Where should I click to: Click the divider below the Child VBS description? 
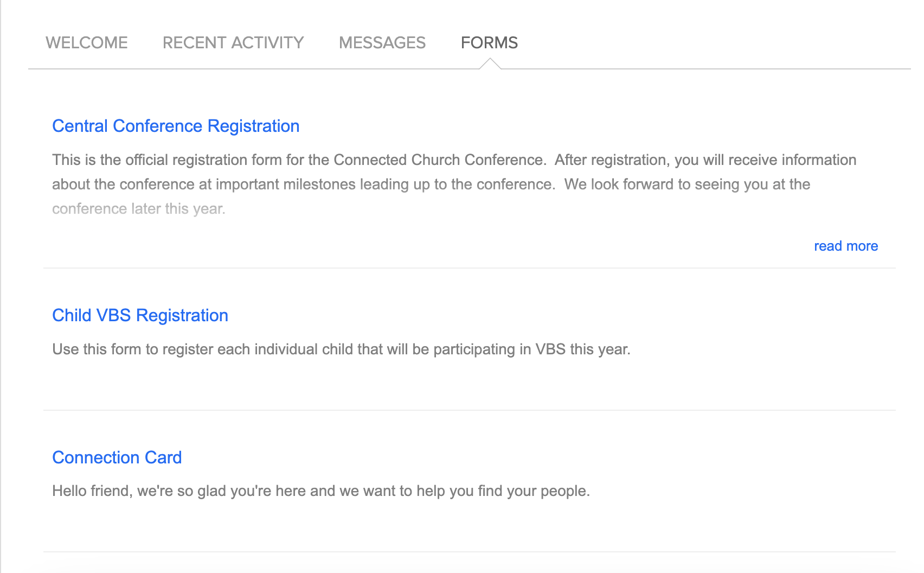coord(469,410)
